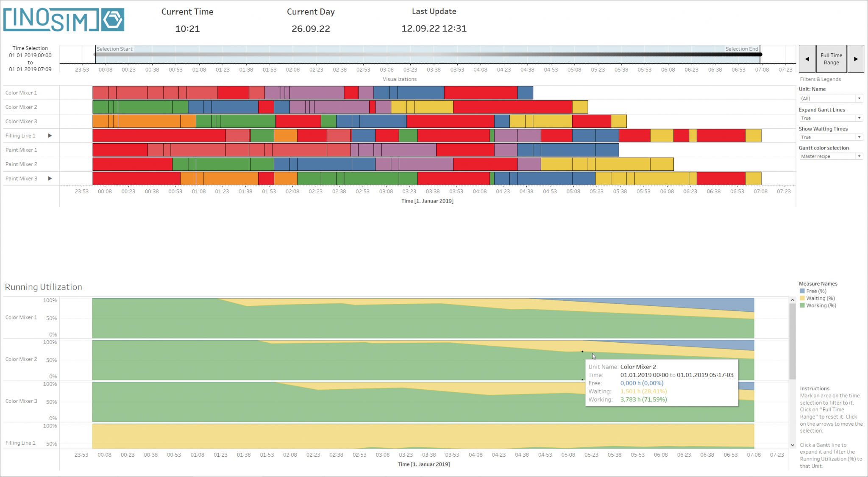Select the Paint Mixer 1 Gantt row label
Screen dimensions: 868x477
(x=21, y=150)
